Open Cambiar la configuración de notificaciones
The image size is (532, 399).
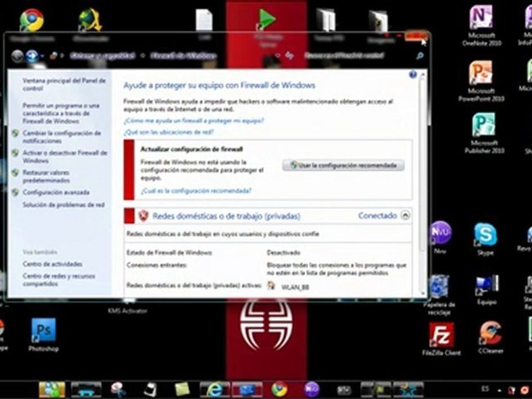tap(62, 137)
